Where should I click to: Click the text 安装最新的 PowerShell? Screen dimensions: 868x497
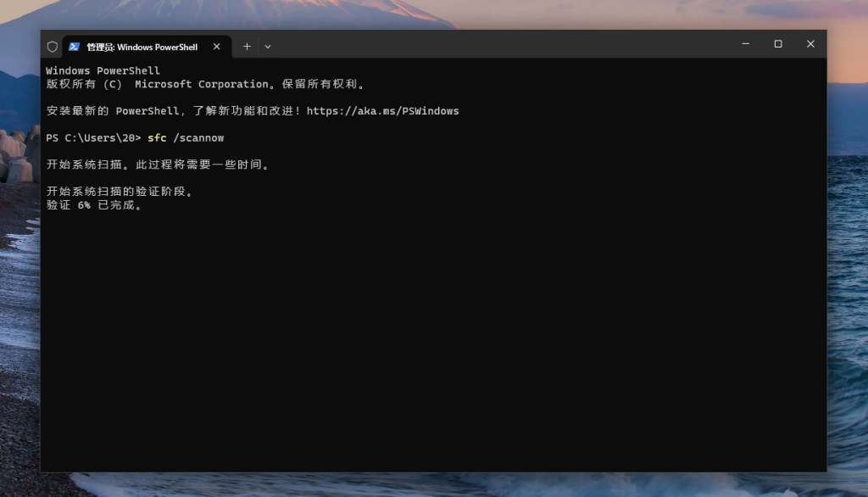(x=113, y=111)
